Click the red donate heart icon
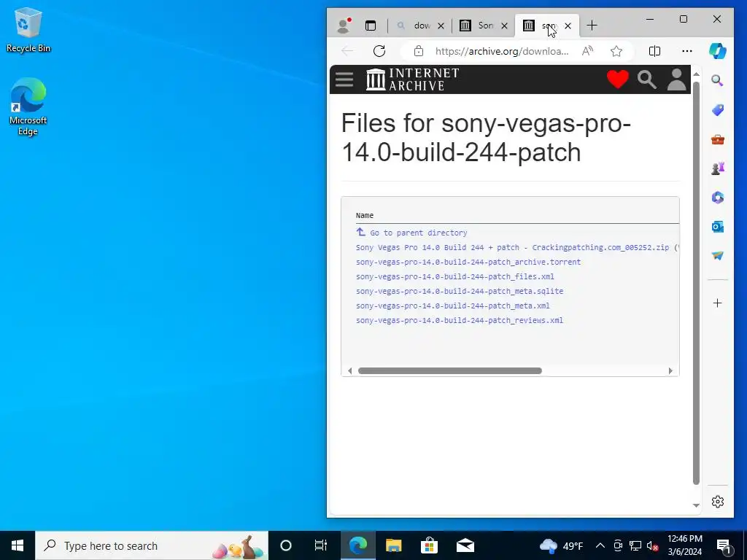The image size is (747, 560). point(618,79)
